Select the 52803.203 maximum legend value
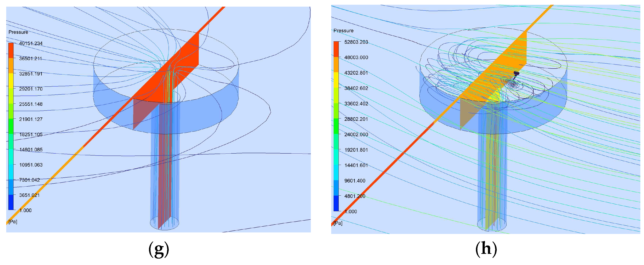 [x=356, y=42]
